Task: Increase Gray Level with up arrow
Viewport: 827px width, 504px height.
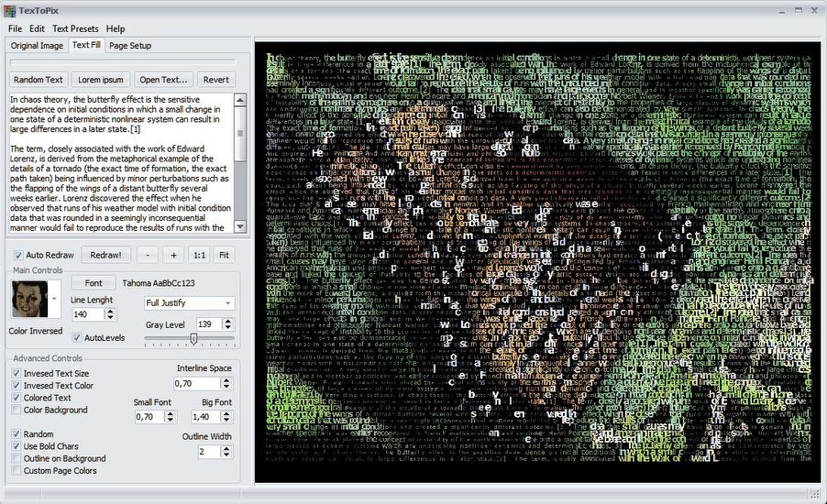Action: 228,321
